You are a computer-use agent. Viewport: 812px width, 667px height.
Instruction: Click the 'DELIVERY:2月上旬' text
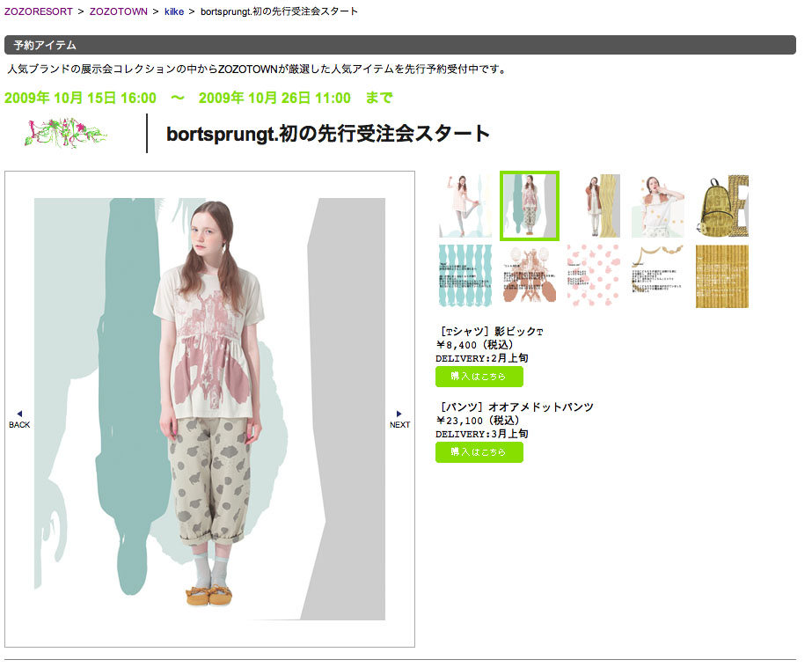[x=482, y=358]
